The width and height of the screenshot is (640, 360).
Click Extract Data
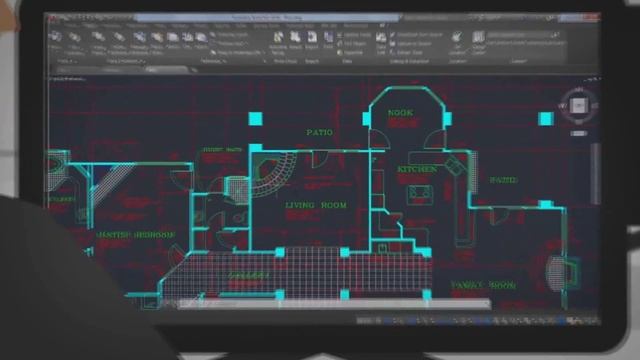pos(406,53)
